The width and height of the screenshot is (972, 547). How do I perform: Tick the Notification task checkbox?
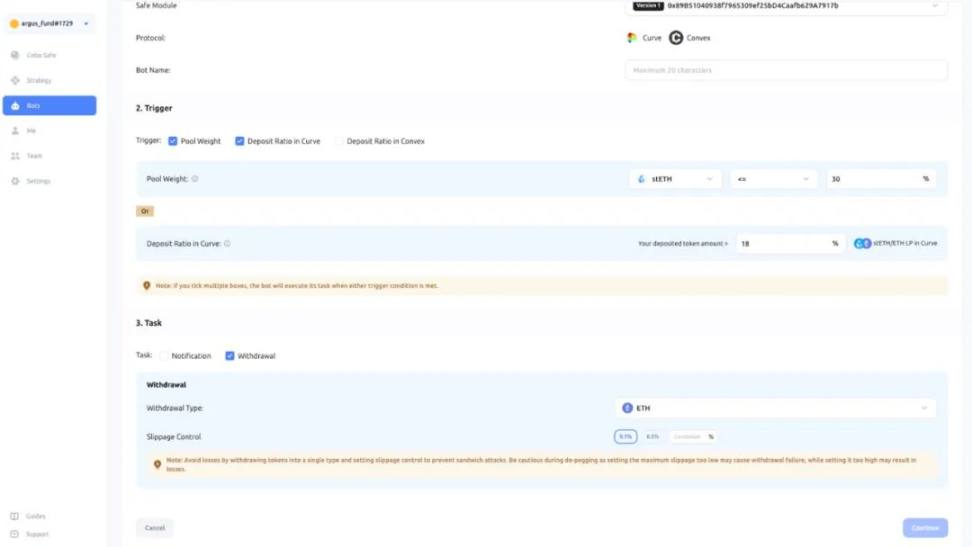164,356
